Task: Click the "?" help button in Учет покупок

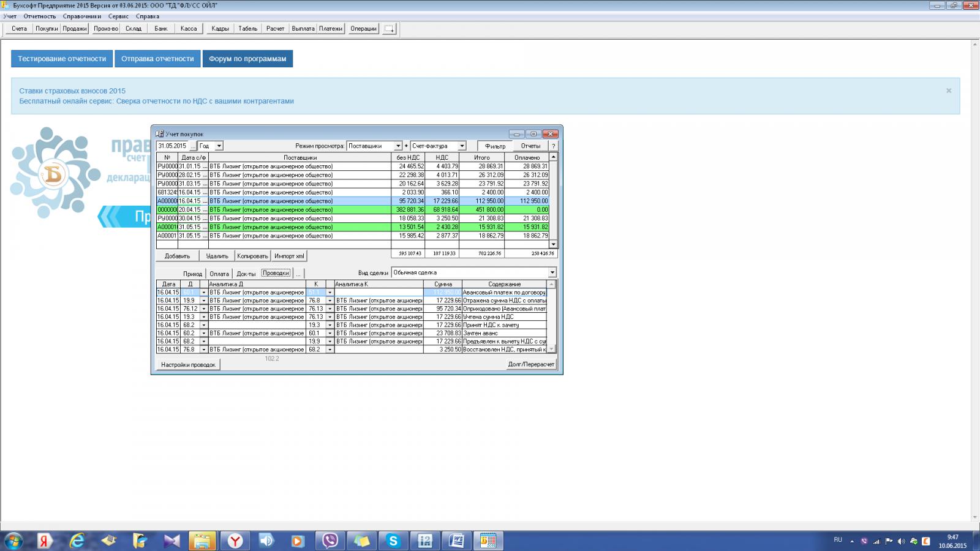Action: 553,146
